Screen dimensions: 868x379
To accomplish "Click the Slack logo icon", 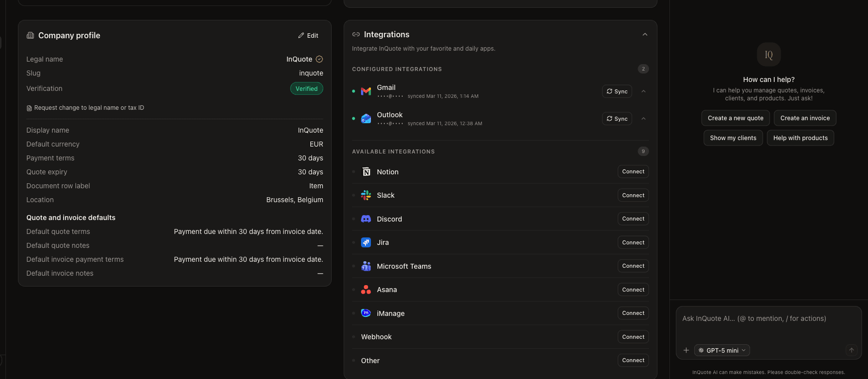I will 366,195.
